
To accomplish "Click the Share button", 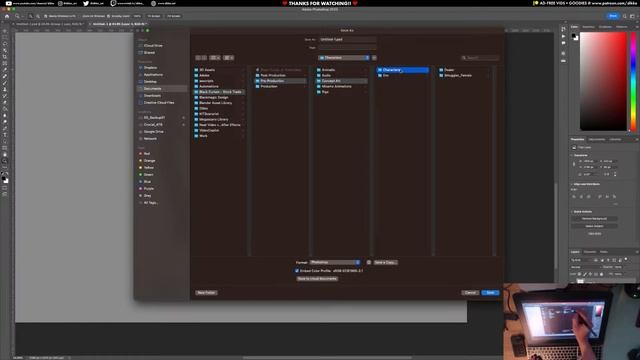I will (613, 16).
